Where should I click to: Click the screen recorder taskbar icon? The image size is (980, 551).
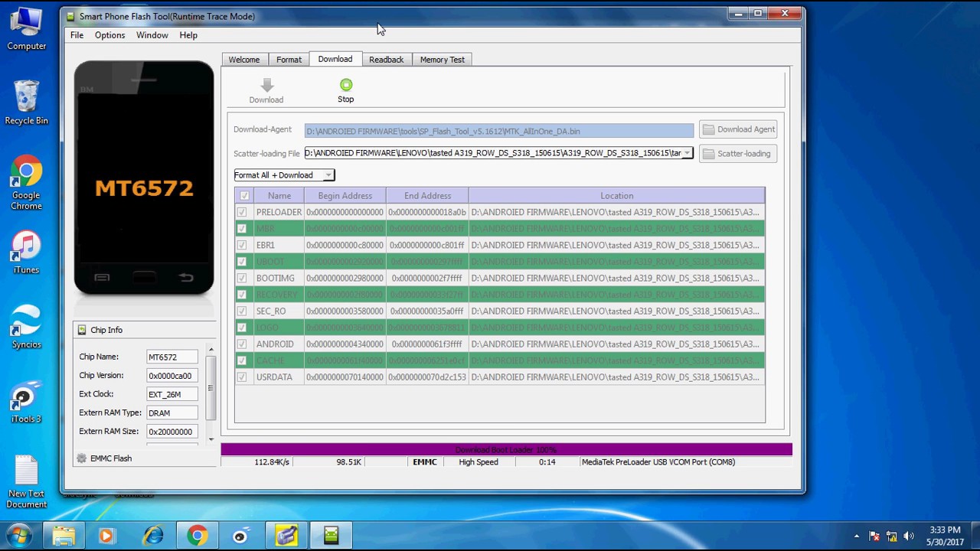286,535
